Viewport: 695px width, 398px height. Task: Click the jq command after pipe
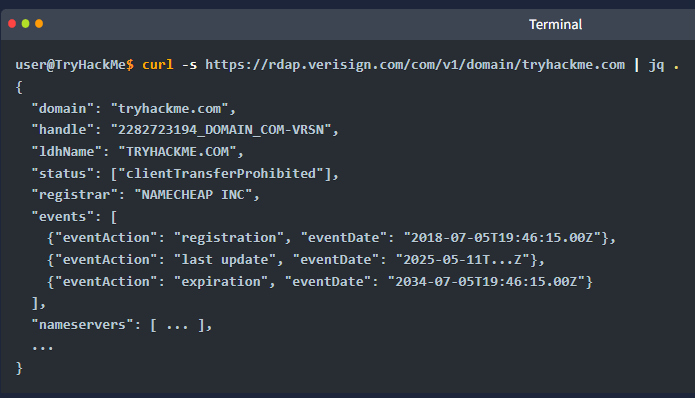tap(656, 66)
